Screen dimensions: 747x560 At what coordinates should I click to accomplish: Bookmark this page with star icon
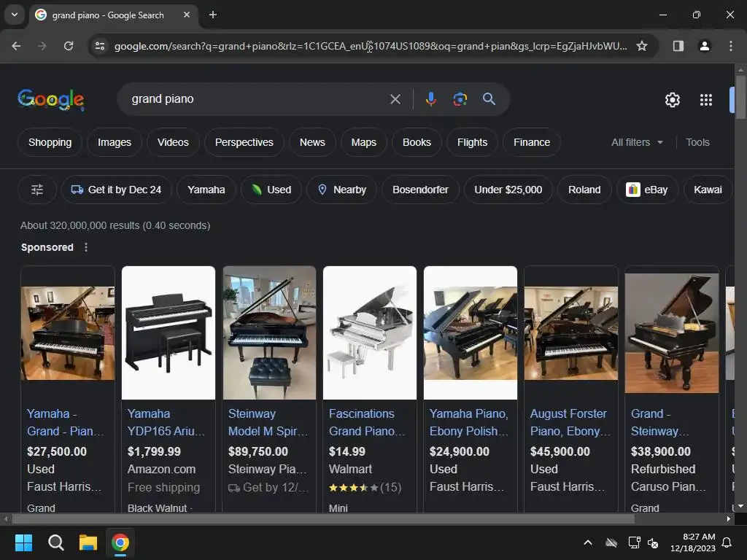tap(642, 46)
